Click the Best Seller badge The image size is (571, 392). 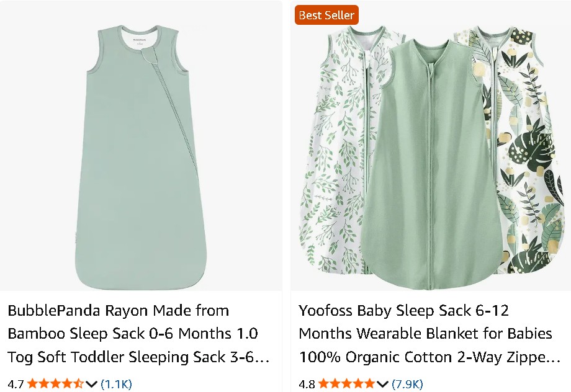coord(327,15)
